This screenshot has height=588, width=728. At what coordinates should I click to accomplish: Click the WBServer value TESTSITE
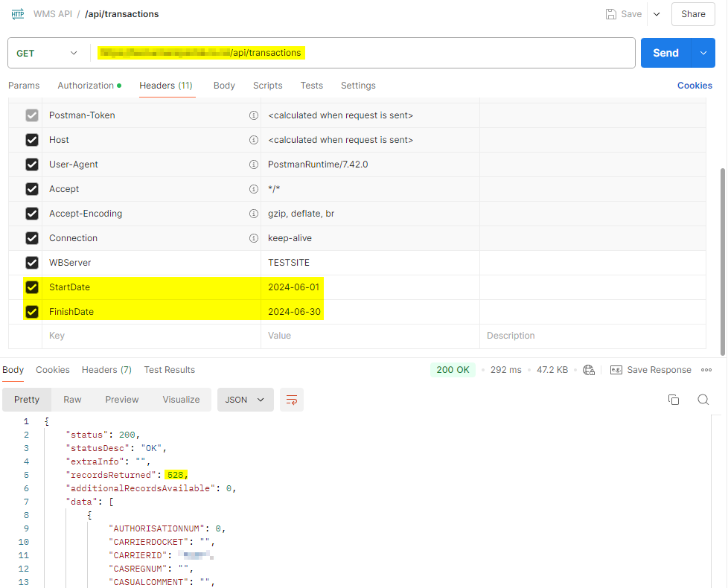[x=289, y=263]
